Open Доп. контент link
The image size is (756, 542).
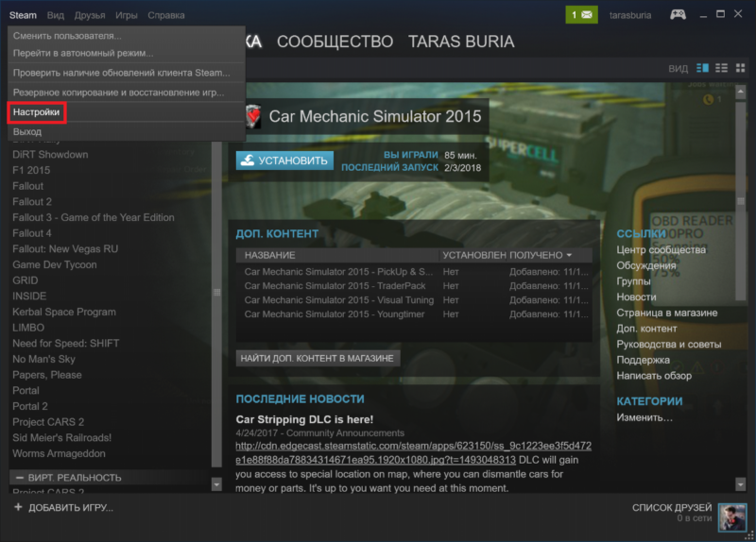(x=646, y=329)
